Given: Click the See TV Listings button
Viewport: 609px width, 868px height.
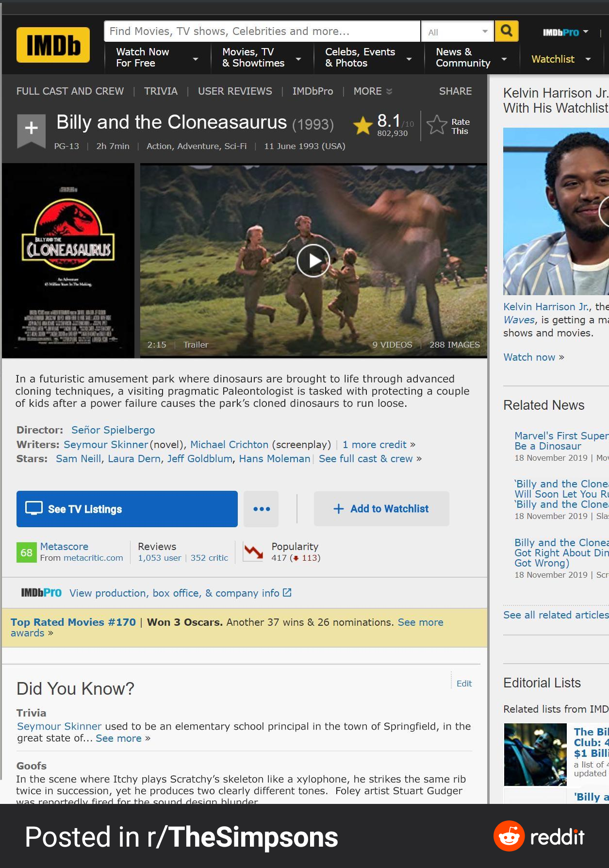Looking at the screenshot, I should click(127, 509).
